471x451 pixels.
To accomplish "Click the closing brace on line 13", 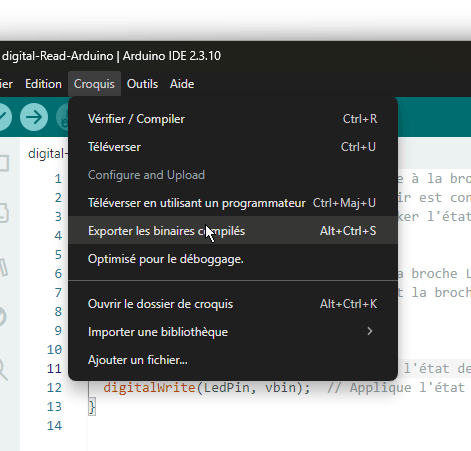I will tap(92, 407).
